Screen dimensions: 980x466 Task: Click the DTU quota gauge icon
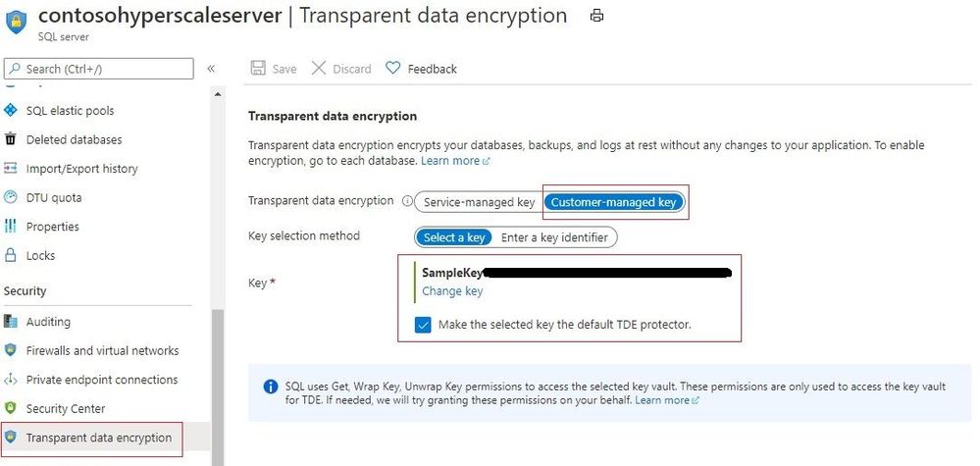coord(11,197)
